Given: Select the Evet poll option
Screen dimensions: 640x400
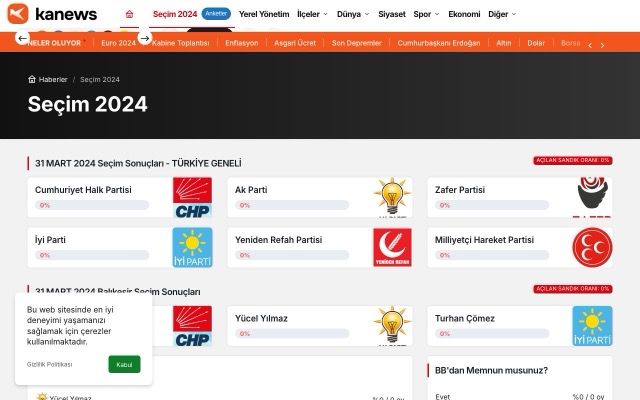Looking at the screenshot, I should [442, 396].
